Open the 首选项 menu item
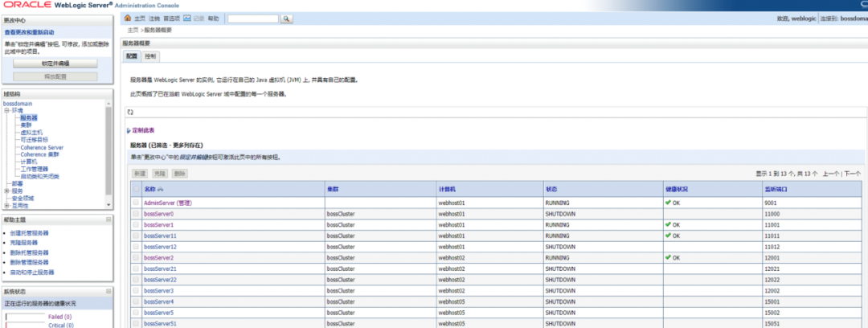Screen dimensions: 868x328 (172, 18)
